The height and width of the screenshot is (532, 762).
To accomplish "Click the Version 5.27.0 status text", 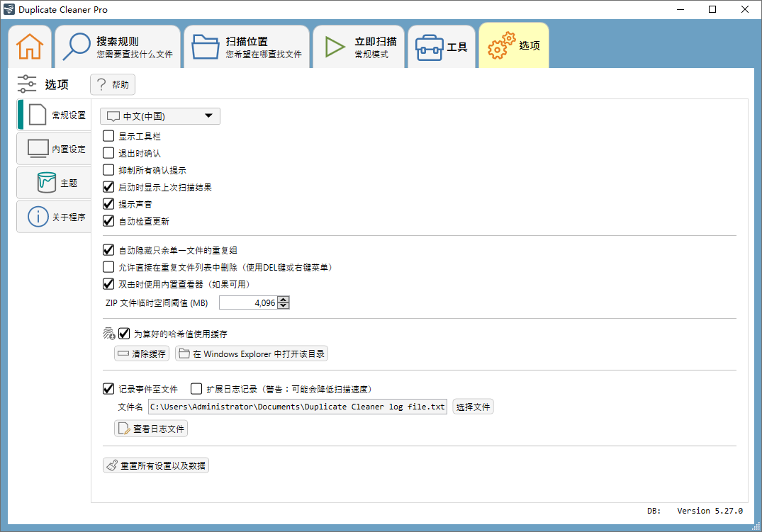I will (710, 511).
